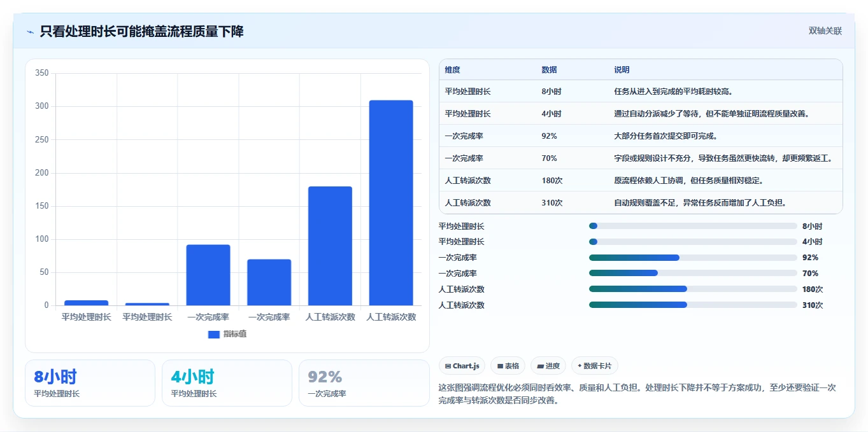Image resolution: width=868 pixels, height=432 pixels.
Task: Click the 70% progress bar
Action: [693, 273]
